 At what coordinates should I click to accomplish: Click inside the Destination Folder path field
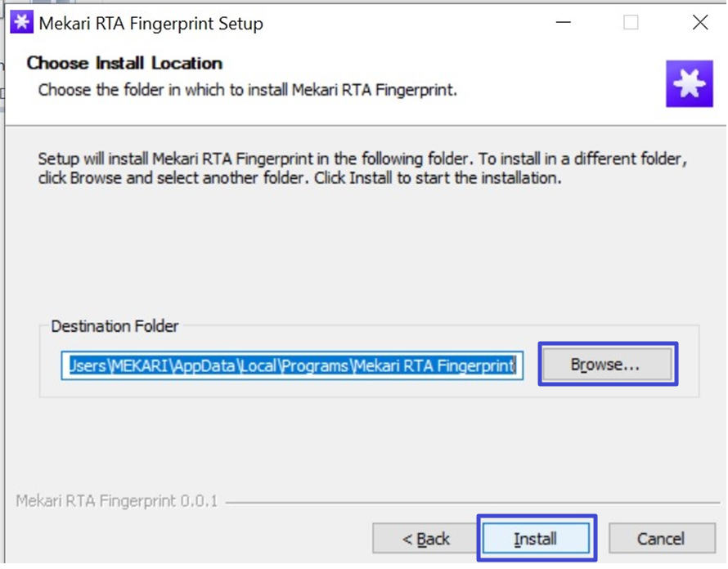pos(292,365)
